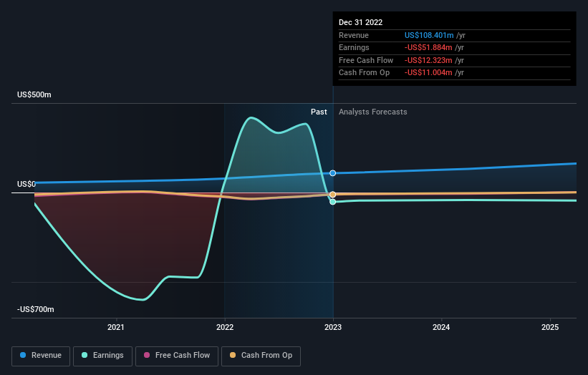Screen dimensions: 588x375
Task: Click the 2021 label on the time axis
Action: (116, 327)
